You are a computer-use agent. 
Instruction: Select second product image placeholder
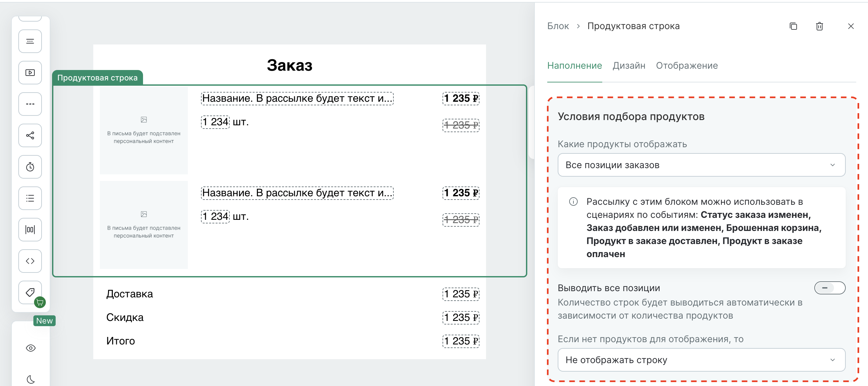pyautogui.click(x=144, y=225)
